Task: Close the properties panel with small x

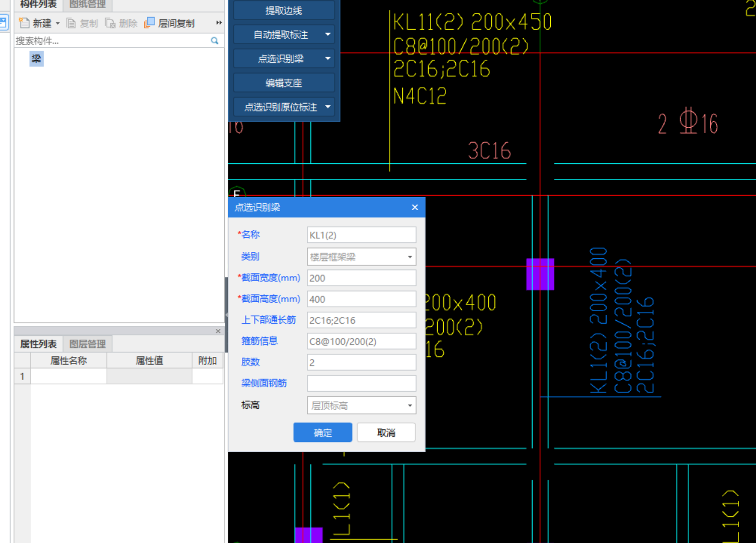Action: coord(218,331)
